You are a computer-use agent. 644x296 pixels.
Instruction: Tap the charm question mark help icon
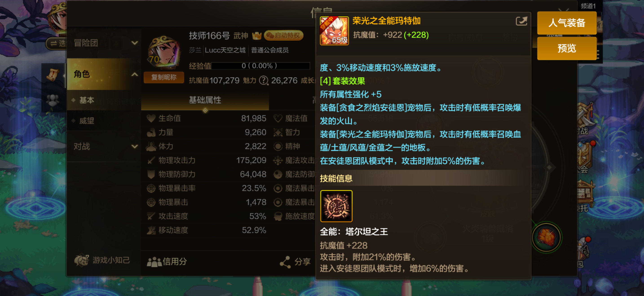tap(263, 80)
